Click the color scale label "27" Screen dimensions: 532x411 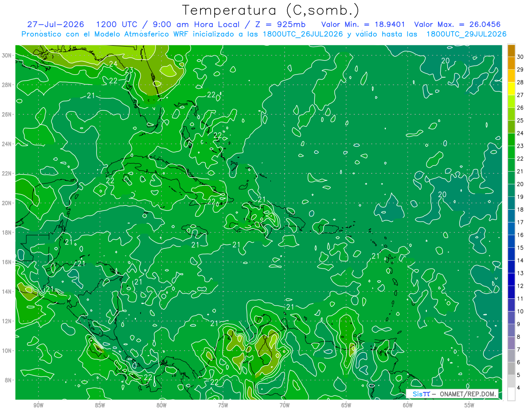coord(520,95)
